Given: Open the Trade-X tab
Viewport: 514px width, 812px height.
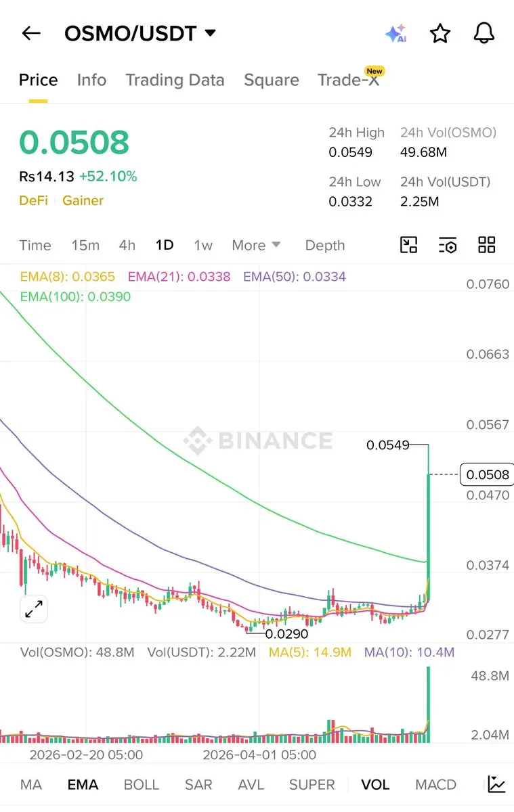Looking at the screenshot, I should (348, 80).
